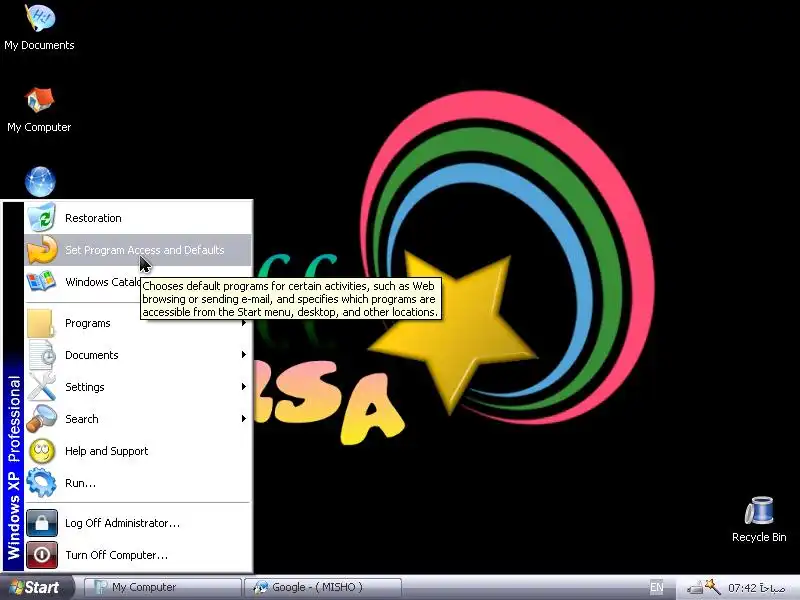Click the My Computer taskbar button icon
This screenshot has width=800, height=600.
pyautogui.click(x=101, y=587)
